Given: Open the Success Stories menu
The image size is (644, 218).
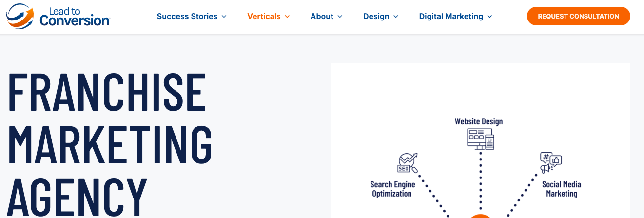Looking at the screenshot, I should pos(187,17).
